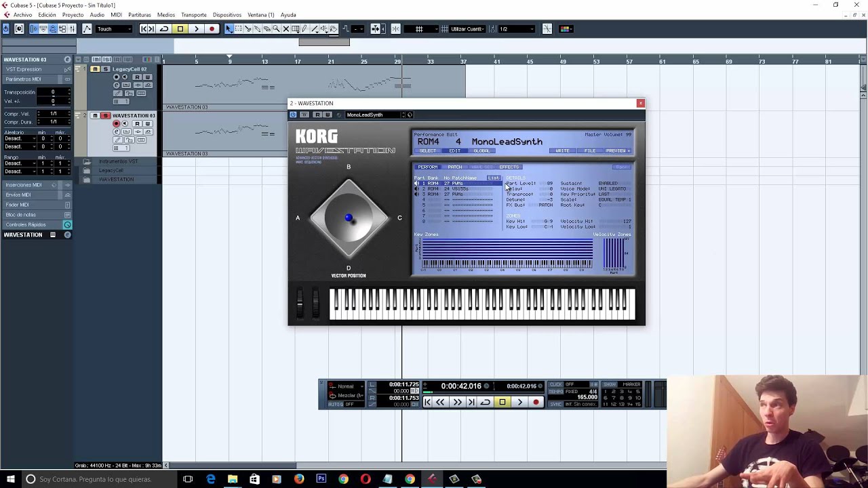The width and height of the screenshot is (868, 488).
Task: Expand the Fader MIDI section
Action: click(x=37, y=205)
